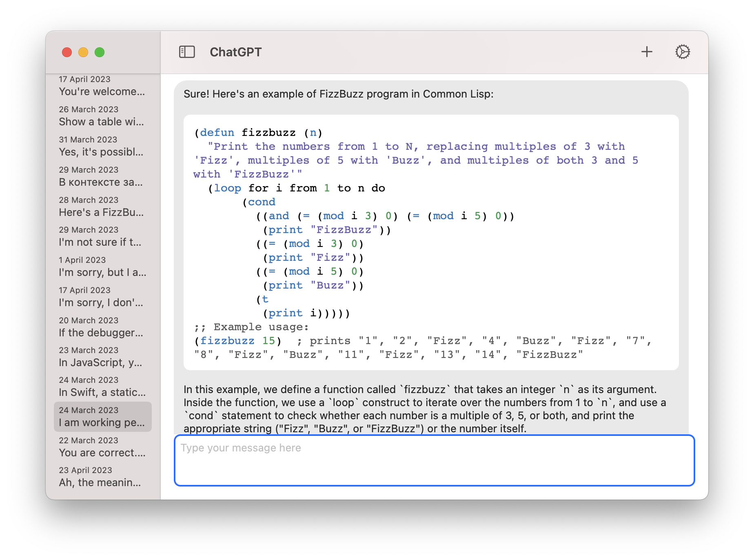This screenshot has width=754, height=560.
Task: Select the "Here's a FizzBu..." conversation
Action: pyautogui.click(x=103, y=207)
